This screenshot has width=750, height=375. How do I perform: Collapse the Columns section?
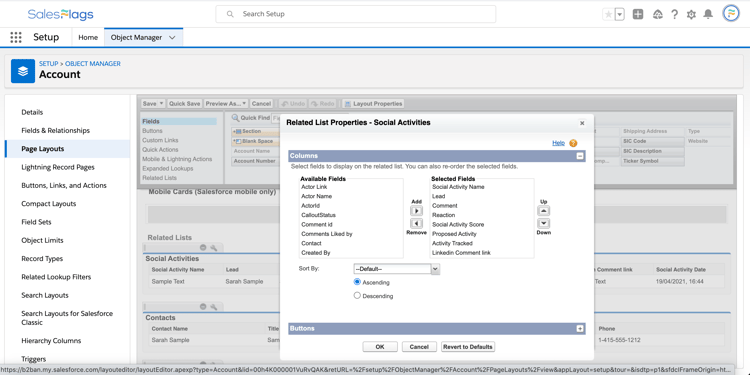coord(580,156)
